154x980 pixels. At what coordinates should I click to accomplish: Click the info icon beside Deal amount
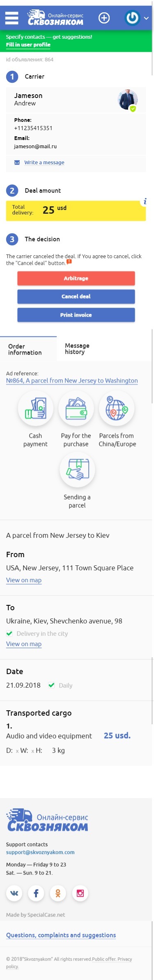click(x=145, y=201)
